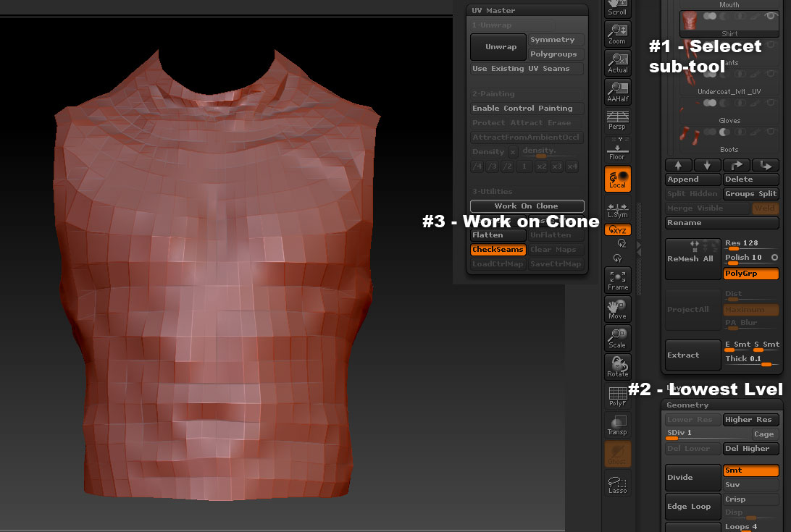Click the Append subtool button
791x532 pixels.
[693, 180]
